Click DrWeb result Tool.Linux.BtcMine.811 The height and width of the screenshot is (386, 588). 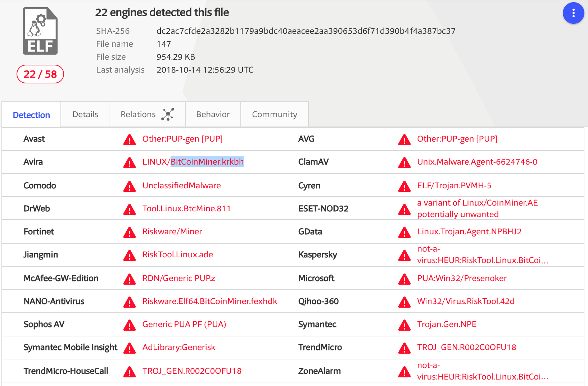186,208
